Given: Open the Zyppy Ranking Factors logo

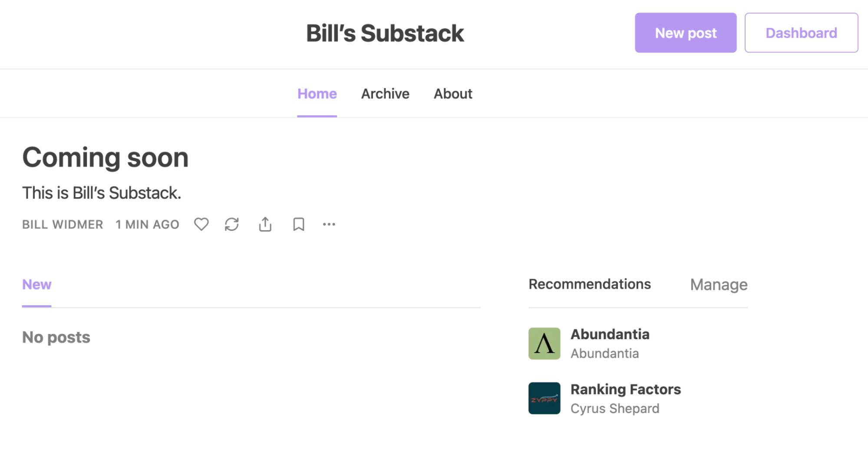Looking at the screenshot, I should (x=544, y=398).
